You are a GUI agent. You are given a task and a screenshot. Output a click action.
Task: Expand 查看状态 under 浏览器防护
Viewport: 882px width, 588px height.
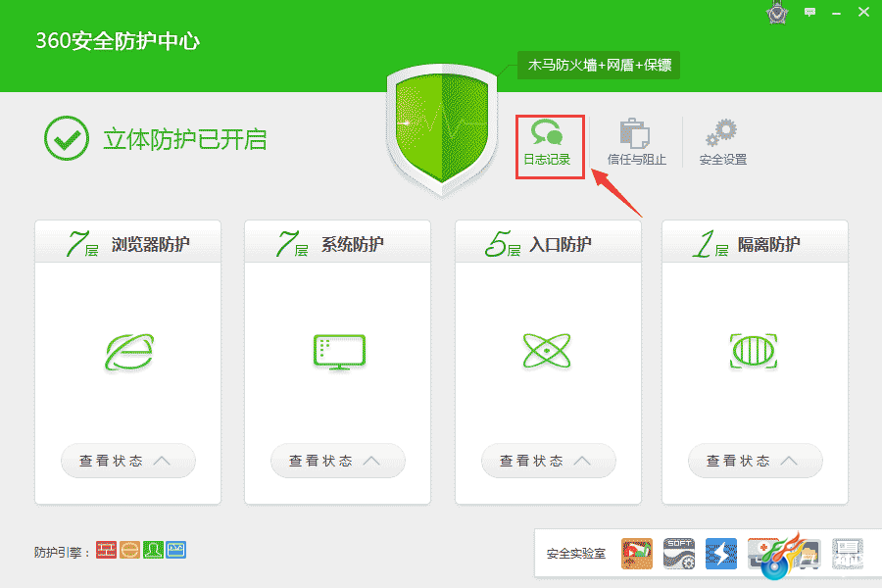tap(128, 461)
